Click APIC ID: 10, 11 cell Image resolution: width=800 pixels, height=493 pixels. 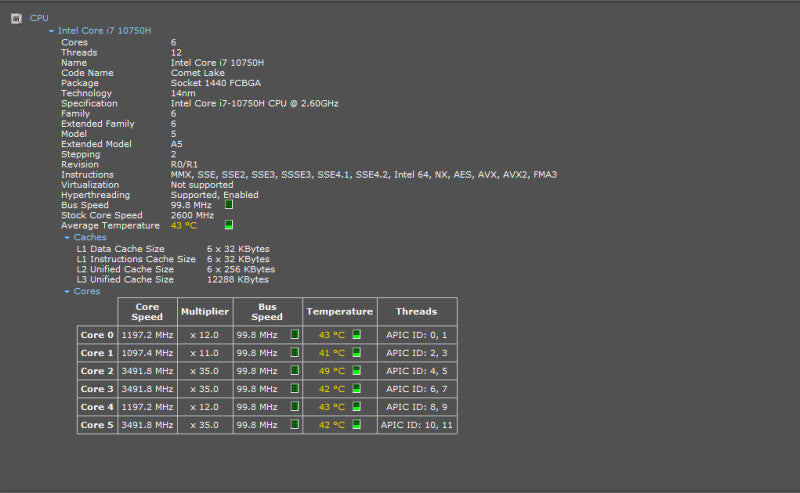pyautogui.click(x=416, y=425)
